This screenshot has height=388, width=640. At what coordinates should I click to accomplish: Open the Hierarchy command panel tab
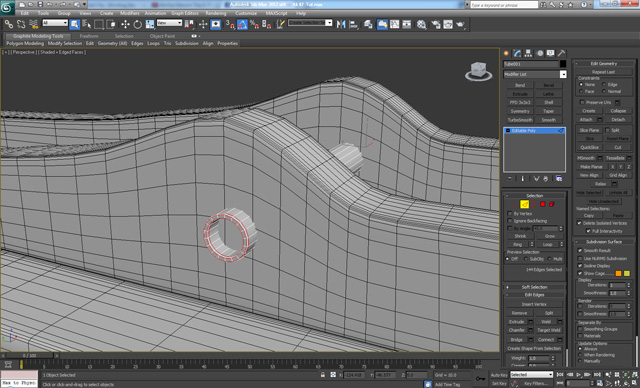(x=528, y=53)
